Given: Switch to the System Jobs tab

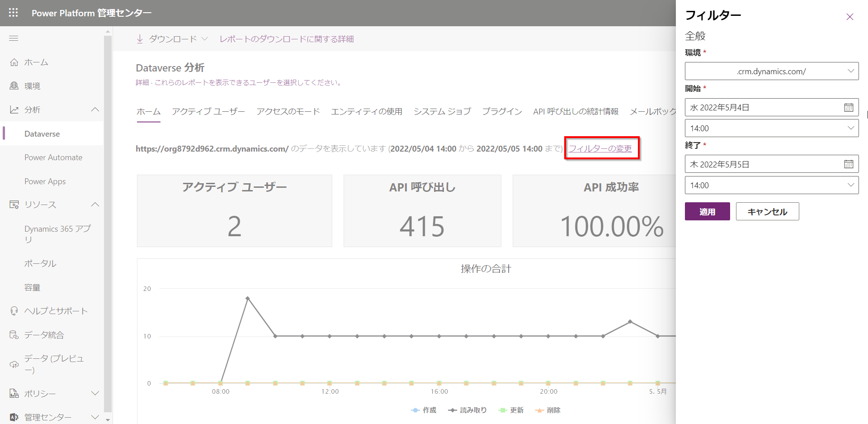Looking at the screenshot, I should click(442, 111).
